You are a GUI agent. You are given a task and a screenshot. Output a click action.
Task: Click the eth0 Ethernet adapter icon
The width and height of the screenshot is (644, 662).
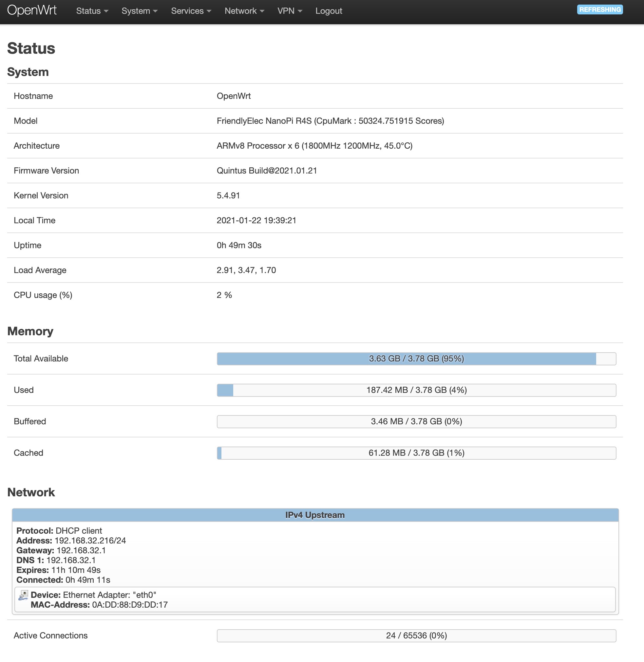pos(23,596)
